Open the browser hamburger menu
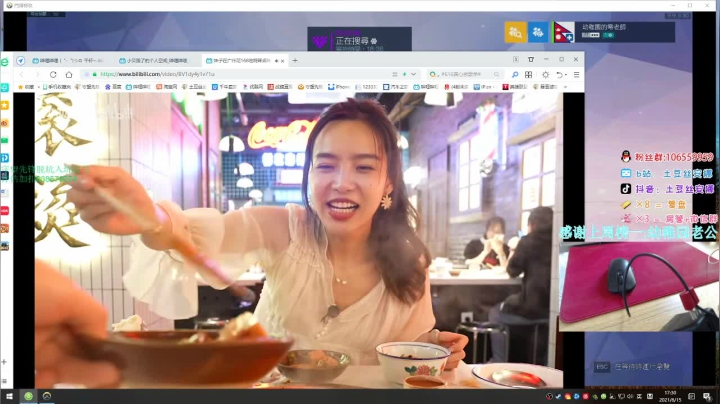Viewport: 720px width, 404px height. click(576, 74)
